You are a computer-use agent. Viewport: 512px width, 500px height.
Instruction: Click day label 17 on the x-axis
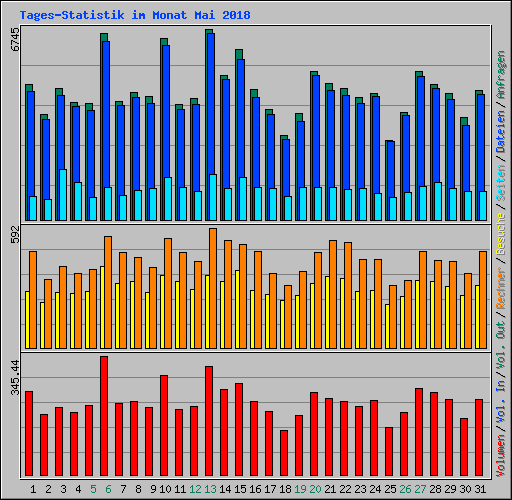(270, 489)
